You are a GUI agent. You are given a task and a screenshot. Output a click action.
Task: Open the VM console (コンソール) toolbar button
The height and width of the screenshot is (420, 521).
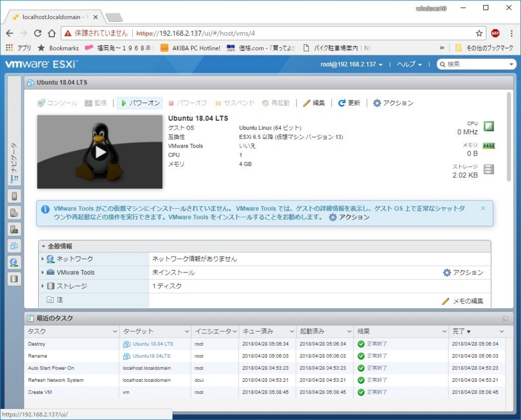[57, 103]
